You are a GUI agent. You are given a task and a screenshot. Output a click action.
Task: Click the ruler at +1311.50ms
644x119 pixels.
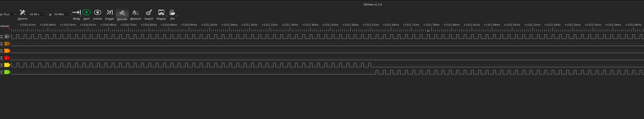click(x=350, y=25)
